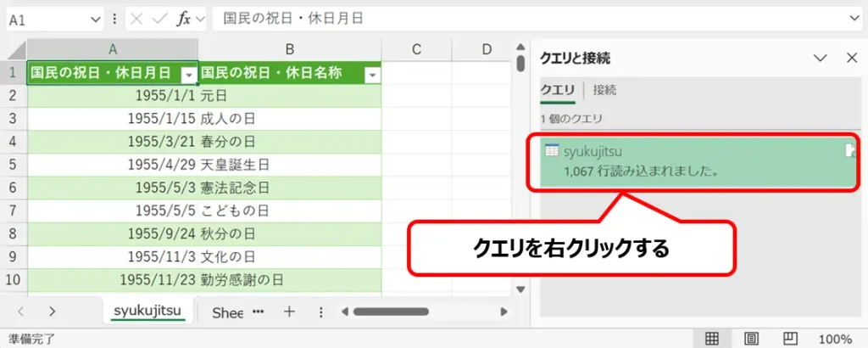This screenshot has height=348, width=868.
Task: Switch to the クエリ tab
Action: (558, 90)
